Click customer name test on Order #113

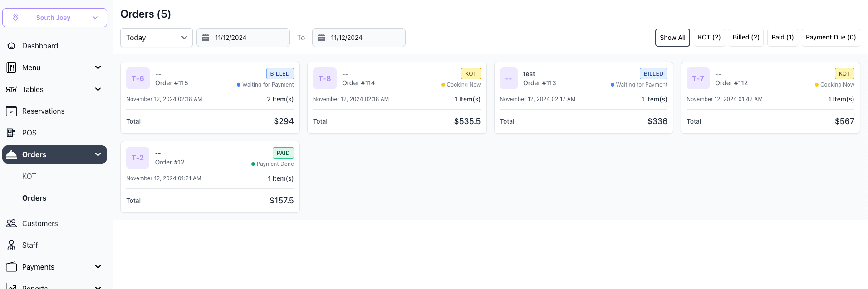[529, 74]
